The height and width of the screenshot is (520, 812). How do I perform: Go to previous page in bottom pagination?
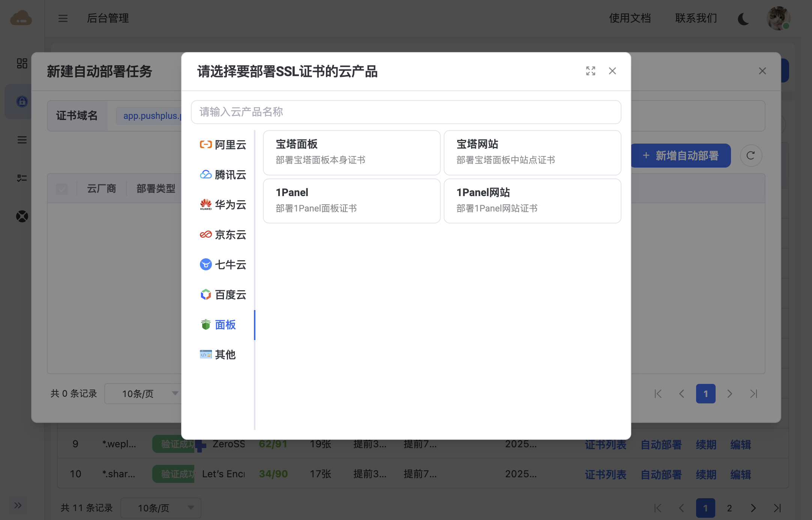click(x=682, y=508)
